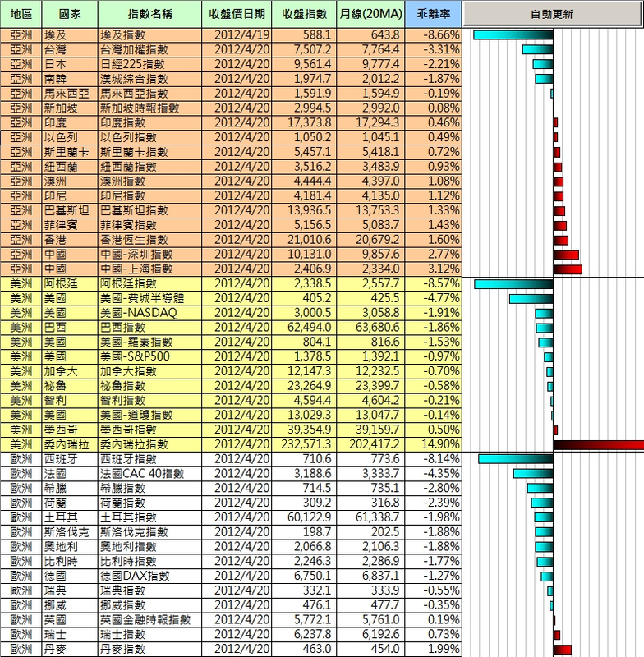The image size is (644, 657).
Task: Click the 紐西蘭指數 cell
Action: coord(149,167)
